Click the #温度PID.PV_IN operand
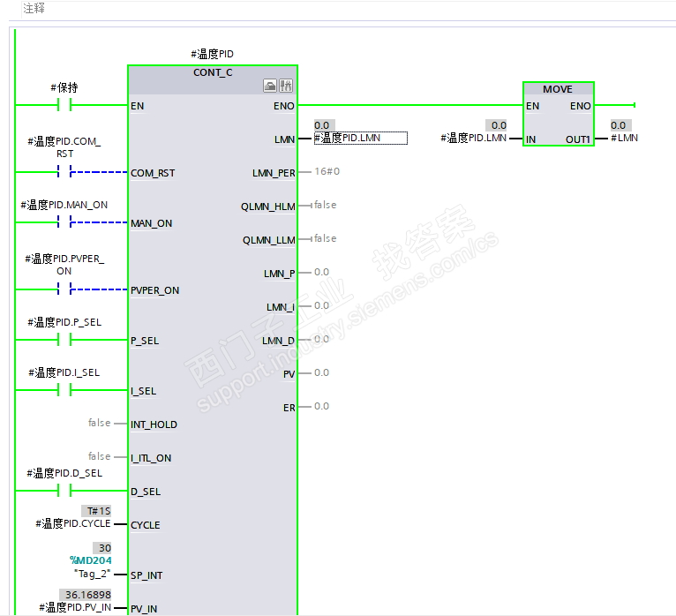 tap(75, 607)
